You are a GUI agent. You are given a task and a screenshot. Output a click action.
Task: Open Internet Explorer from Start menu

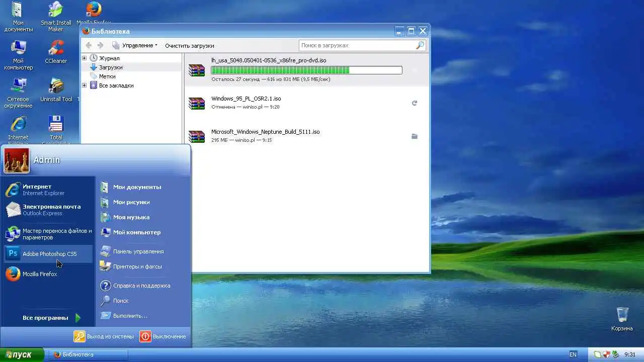click(48, 190)
